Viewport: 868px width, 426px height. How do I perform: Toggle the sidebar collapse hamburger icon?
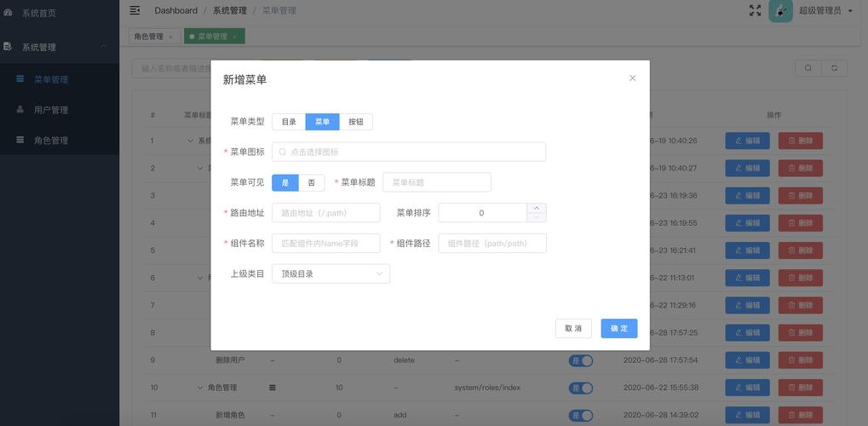135,10
